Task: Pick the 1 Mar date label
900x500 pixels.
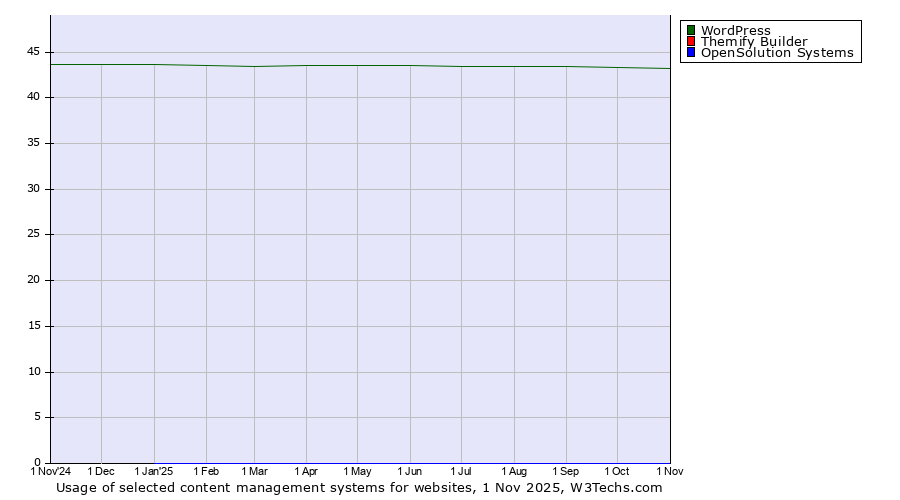Action: click(254, 471)
